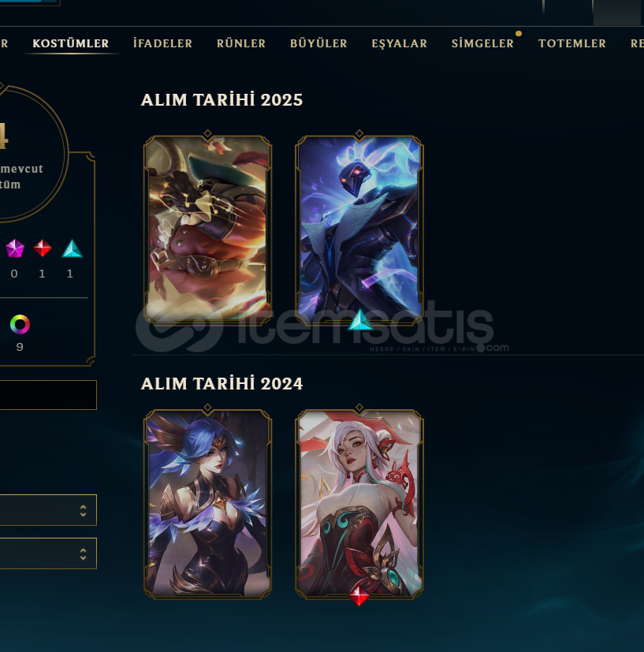Screen dimensions: 644x652
Task: Switch to the İFADELER tab
Action: click(x=162, y=43)
